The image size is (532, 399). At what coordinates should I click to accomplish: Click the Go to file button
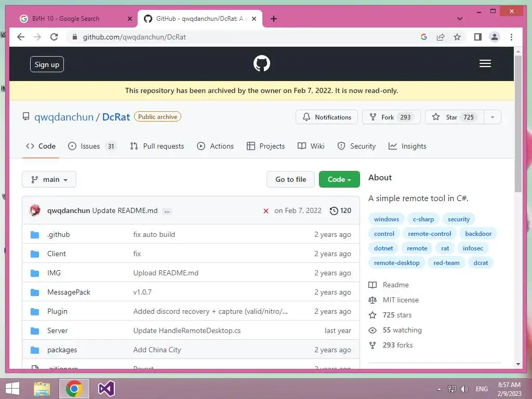point(291,179)
